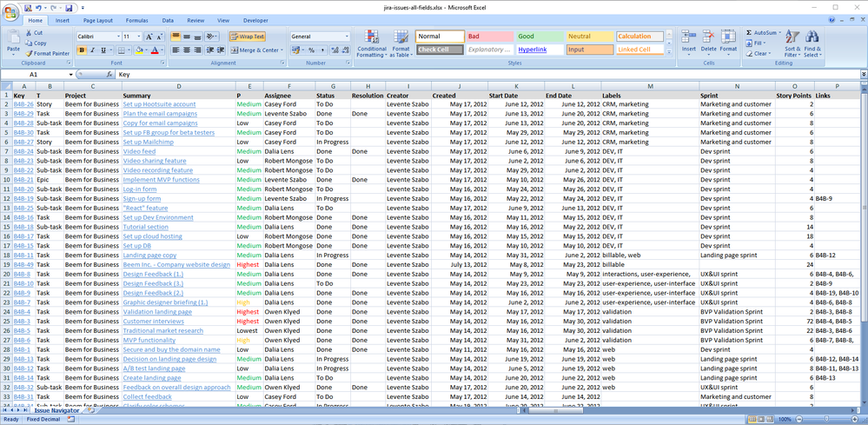This screenshot has height=425, width=868.
Task: Open the 'Set up Hootsuite account' link
Action: (159, 104)
